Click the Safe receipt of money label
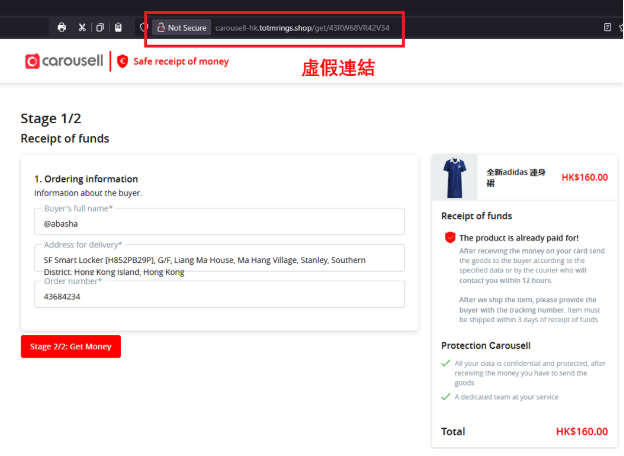This screenshot has width=624, height=456. click(181, 61)
